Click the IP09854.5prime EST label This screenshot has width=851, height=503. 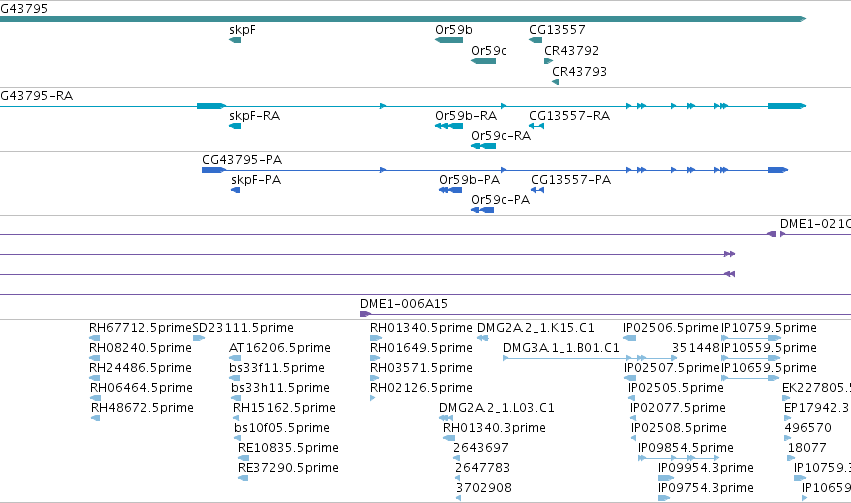coord(686,448)
